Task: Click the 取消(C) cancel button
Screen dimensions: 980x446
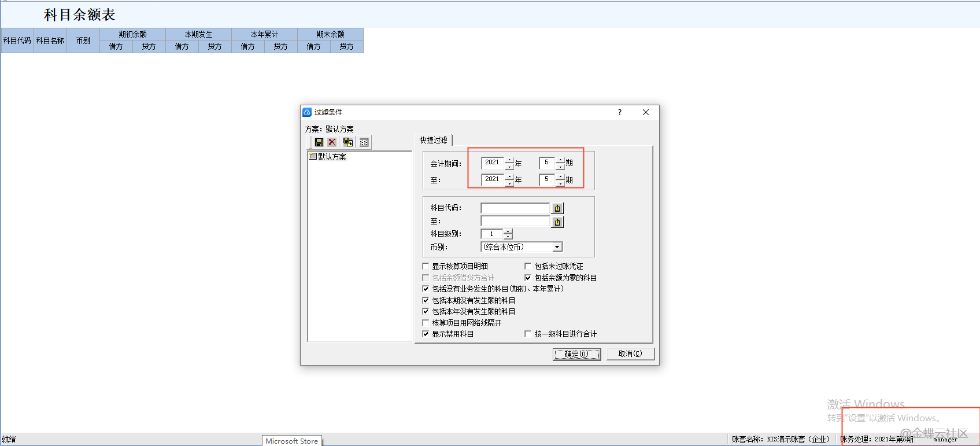Action: click(x=630, y=354)
